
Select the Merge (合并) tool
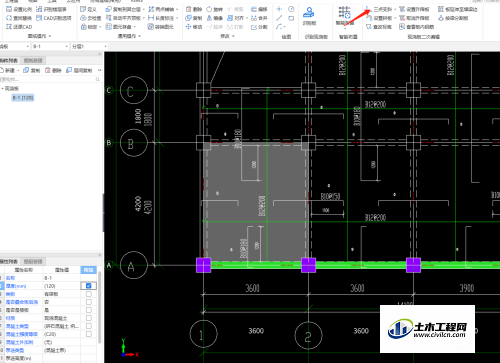point(259,18)
